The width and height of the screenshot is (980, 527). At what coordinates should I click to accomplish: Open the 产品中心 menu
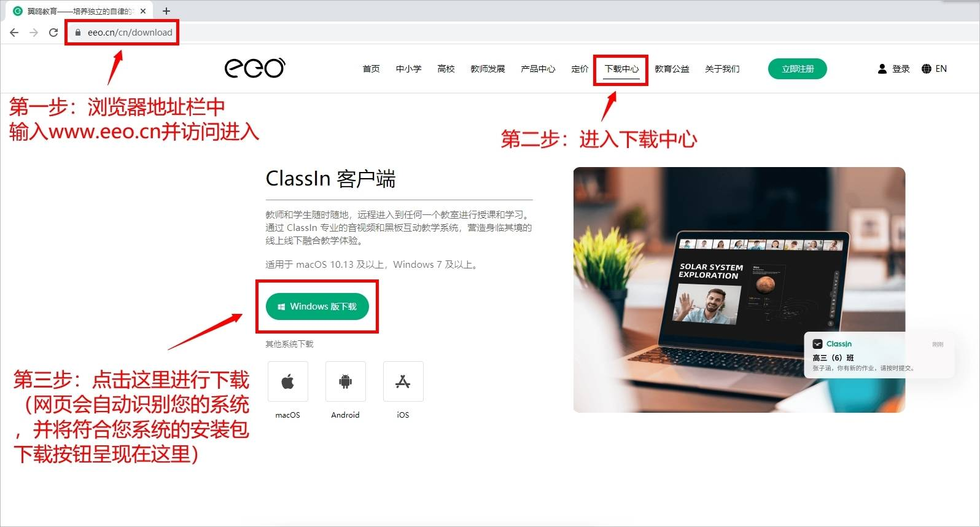538,69
